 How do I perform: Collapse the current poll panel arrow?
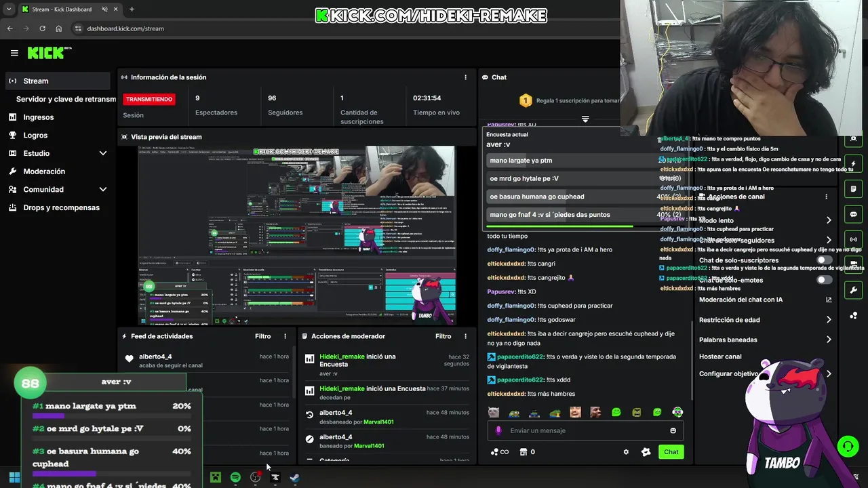[585, 119]
